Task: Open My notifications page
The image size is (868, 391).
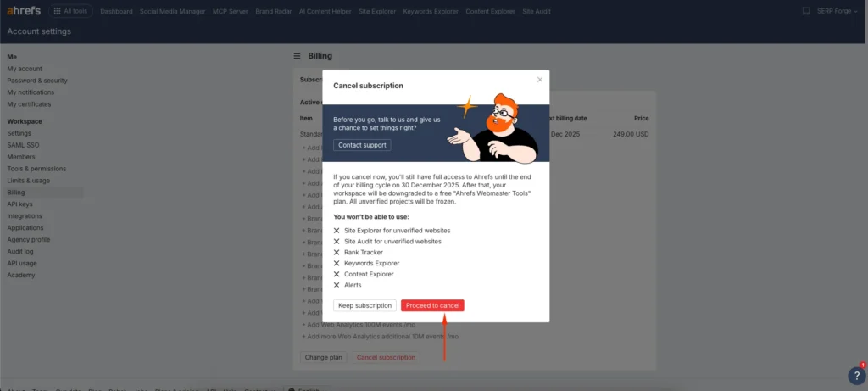Action: (x=31, y=92)
